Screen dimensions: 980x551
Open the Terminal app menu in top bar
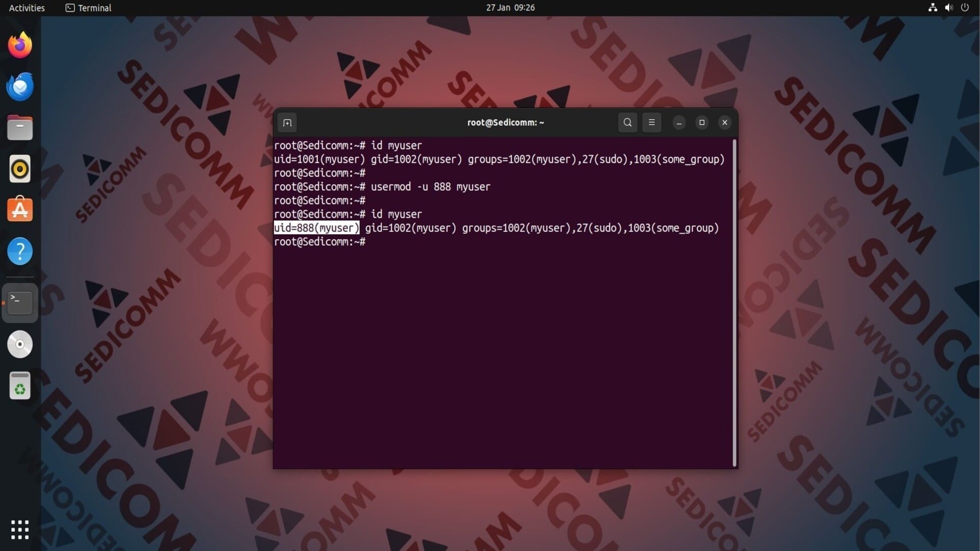(x=89, y=8)
